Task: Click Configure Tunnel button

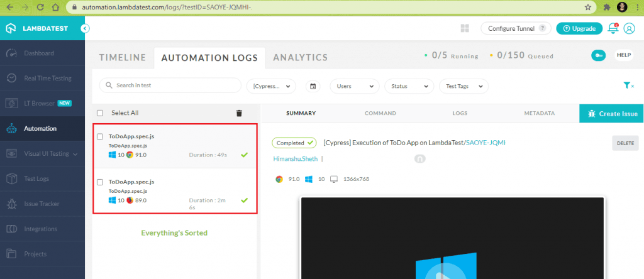Action: pos(516,29)
